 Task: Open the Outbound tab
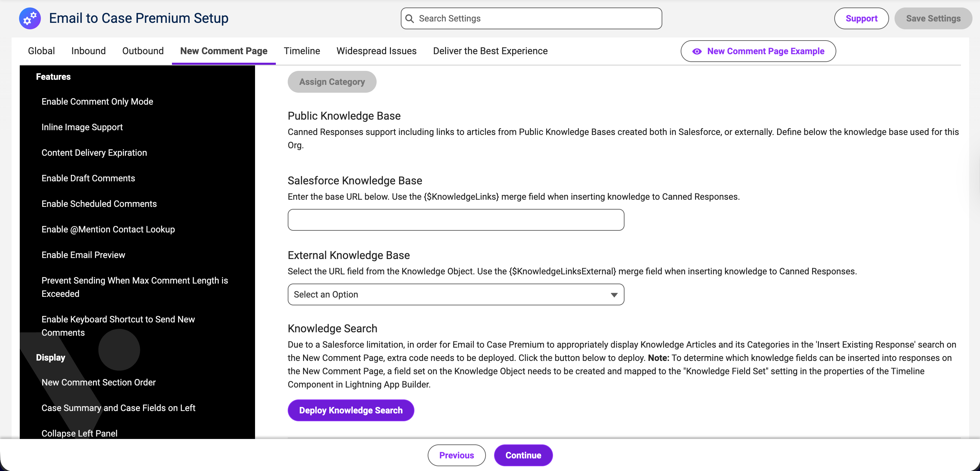click(x=143, y=51)
